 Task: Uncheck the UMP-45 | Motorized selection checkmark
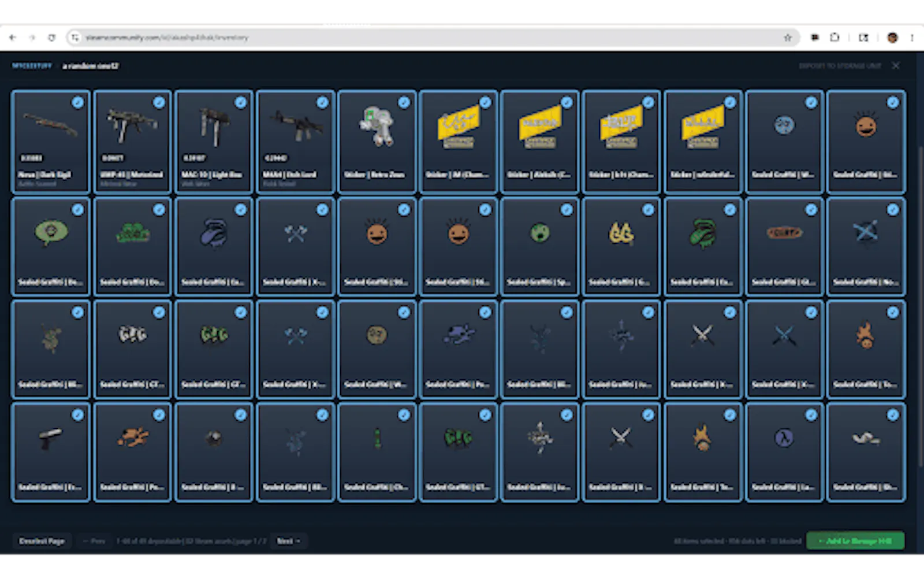(x=159, y=102)
